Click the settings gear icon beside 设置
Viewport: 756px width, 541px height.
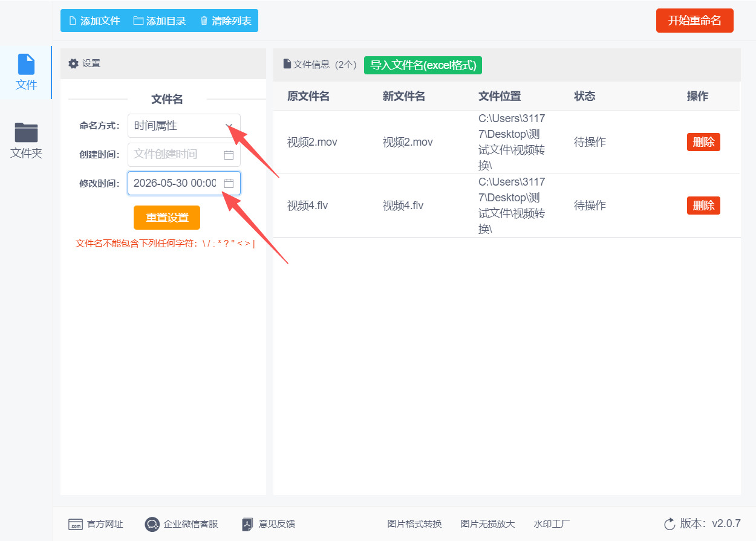(x=73, y=63)
